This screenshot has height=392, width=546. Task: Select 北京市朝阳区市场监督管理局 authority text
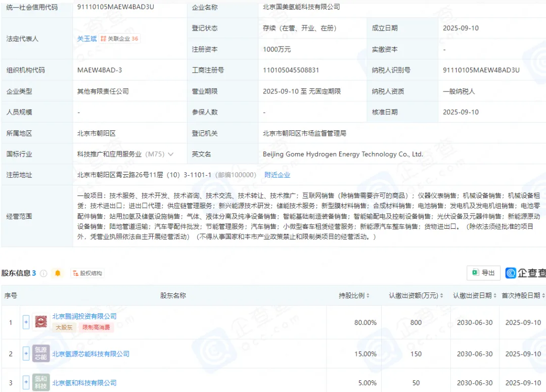pyautogui.click(x=304, y=133)
